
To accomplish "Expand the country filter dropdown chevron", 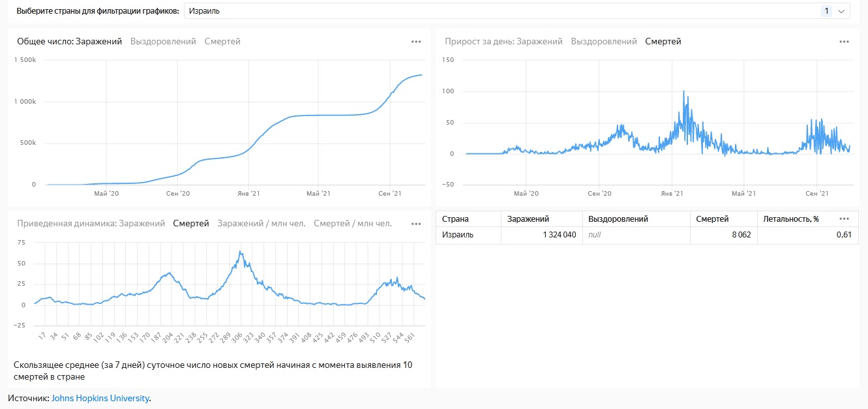I will (841, 11).
